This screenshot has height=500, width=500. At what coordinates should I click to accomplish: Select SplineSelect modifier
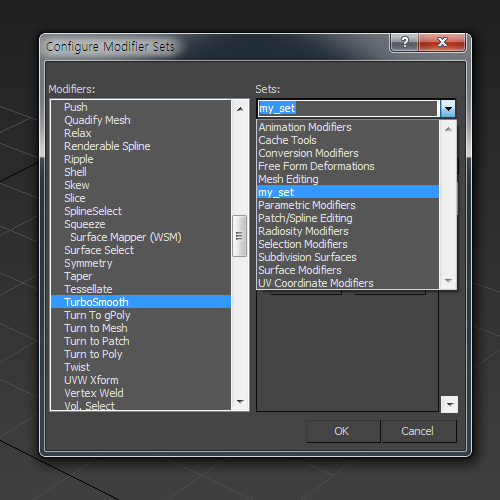(141, 211)
